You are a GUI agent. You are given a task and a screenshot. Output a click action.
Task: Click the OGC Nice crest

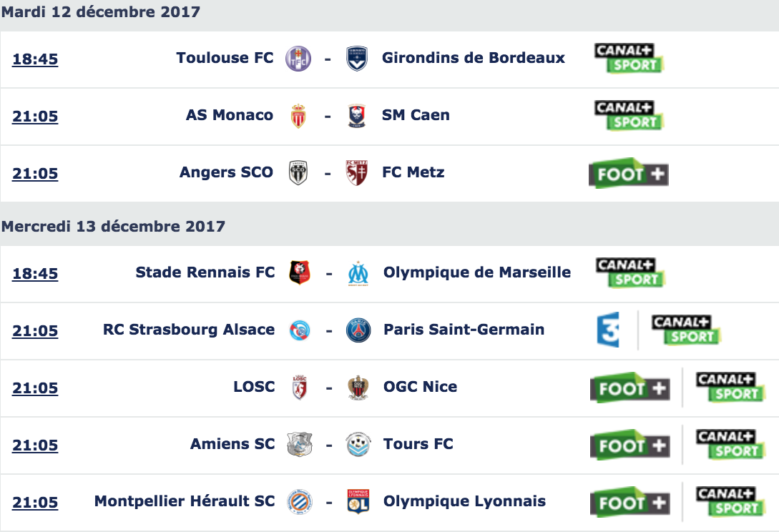(x=358, y=388)
